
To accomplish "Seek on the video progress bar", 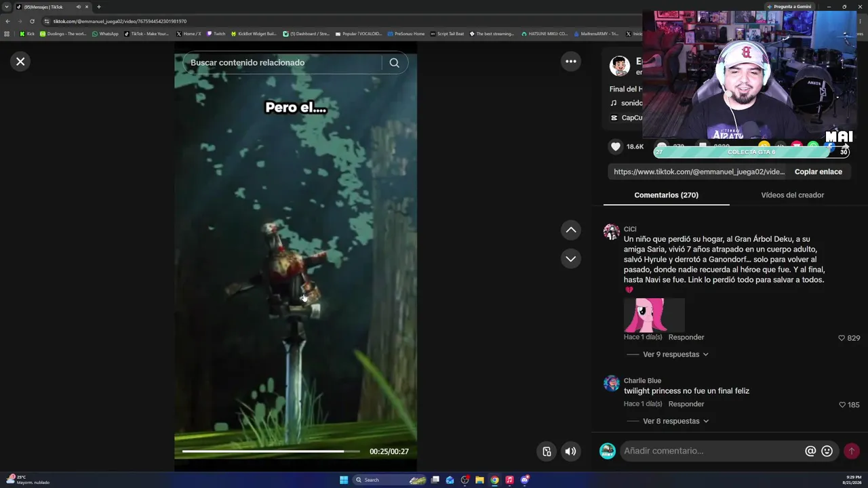I will tap(271, 451).
